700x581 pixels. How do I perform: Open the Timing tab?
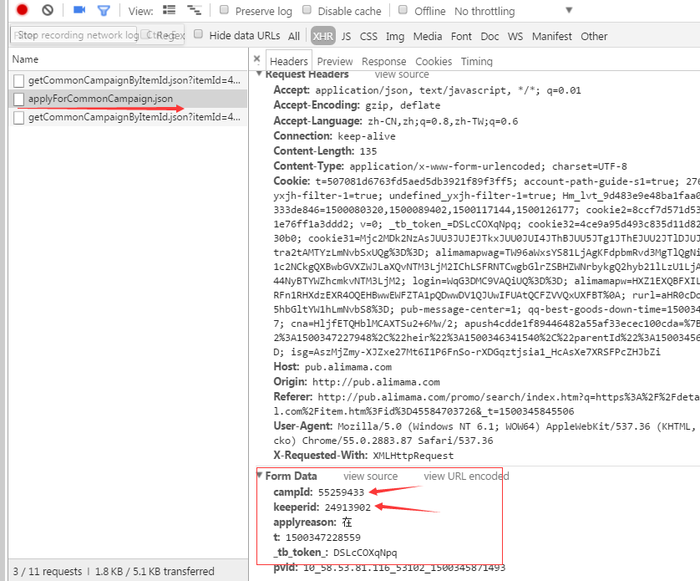point(476,61)
